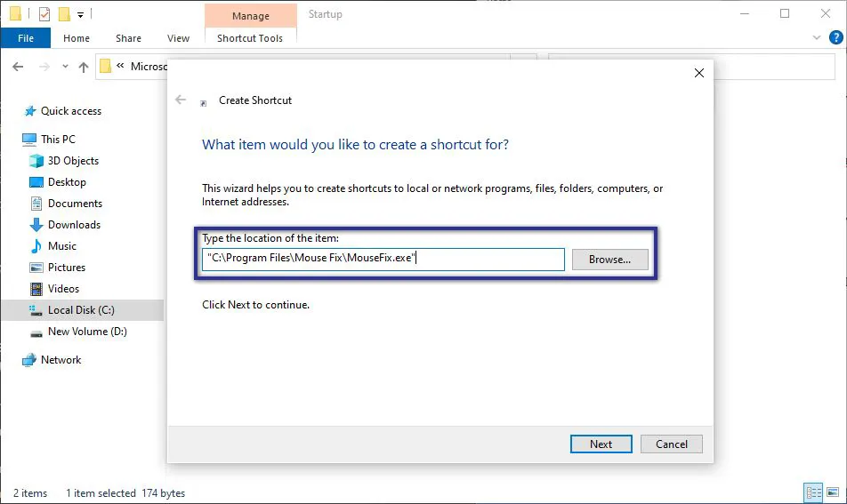Select Network in navigation pane
This screenshot has height=504, width=847.
point(61,360)
